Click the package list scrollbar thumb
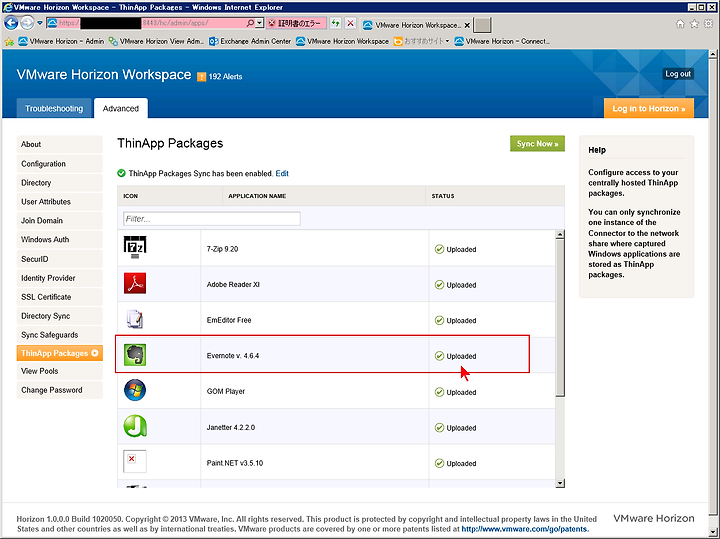The height and width of the screenshot is (539, 720). pyautogui.click(x=560, y=317)
